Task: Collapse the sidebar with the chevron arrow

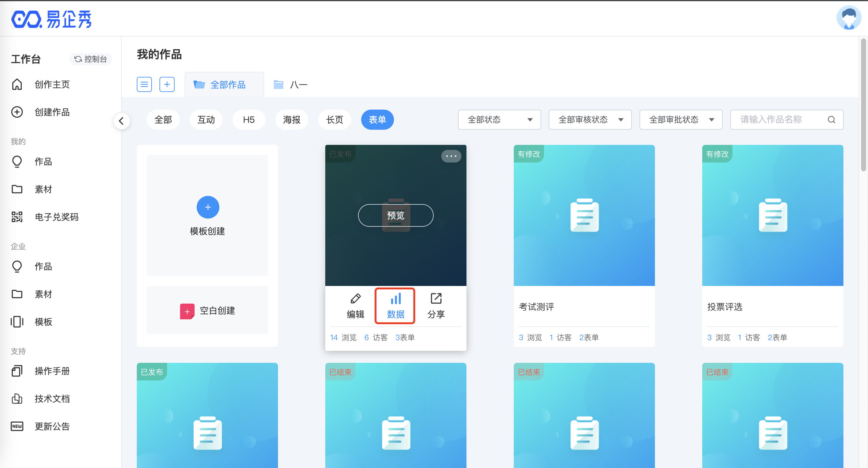Action: 122,121
